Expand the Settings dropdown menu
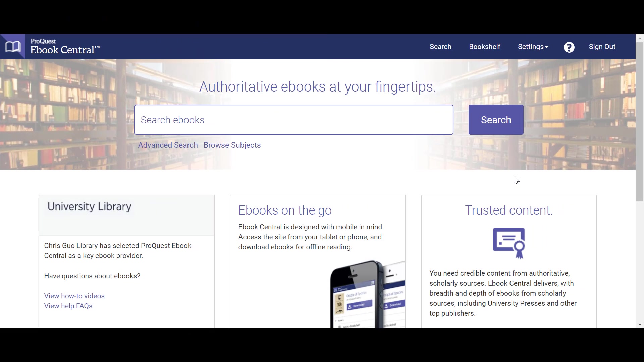 [533, 46]
